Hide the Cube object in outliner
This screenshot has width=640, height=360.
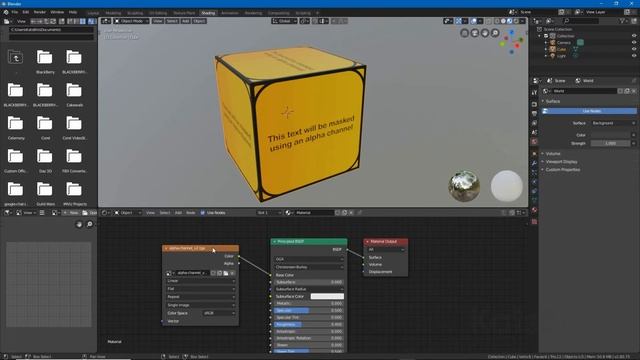634,49
